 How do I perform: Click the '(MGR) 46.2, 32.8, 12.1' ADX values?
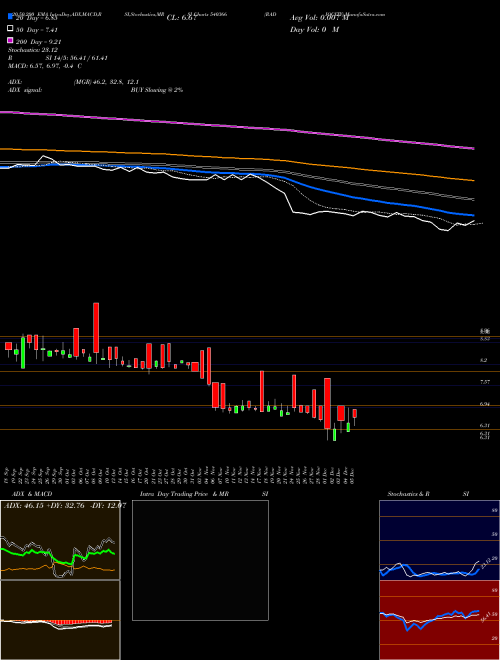point(106,82)
